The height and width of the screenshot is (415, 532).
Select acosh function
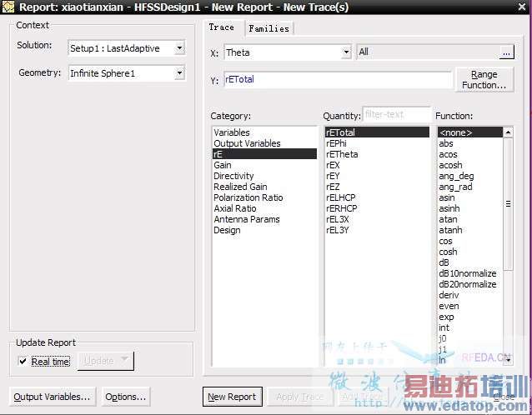[x=470, y=165]
